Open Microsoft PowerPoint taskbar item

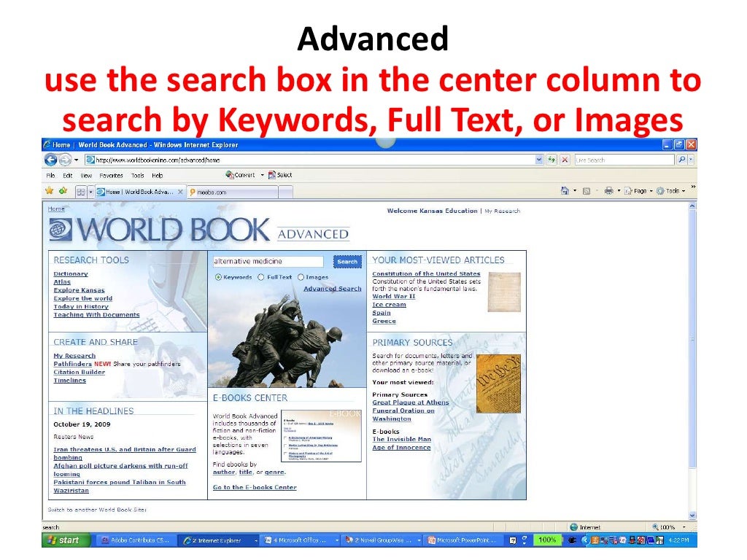(463, 540)
